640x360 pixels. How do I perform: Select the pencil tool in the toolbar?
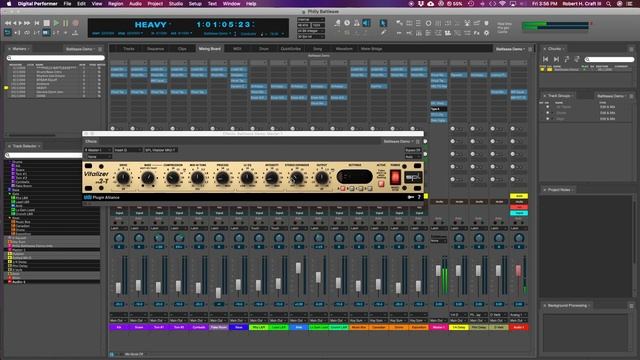383,33
